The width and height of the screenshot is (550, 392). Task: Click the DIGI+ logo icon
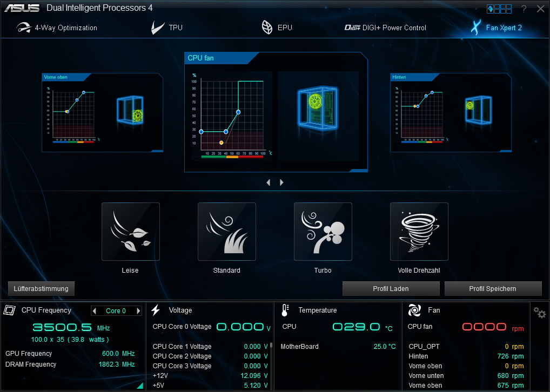pyautogui.click(x=352, y=28)
